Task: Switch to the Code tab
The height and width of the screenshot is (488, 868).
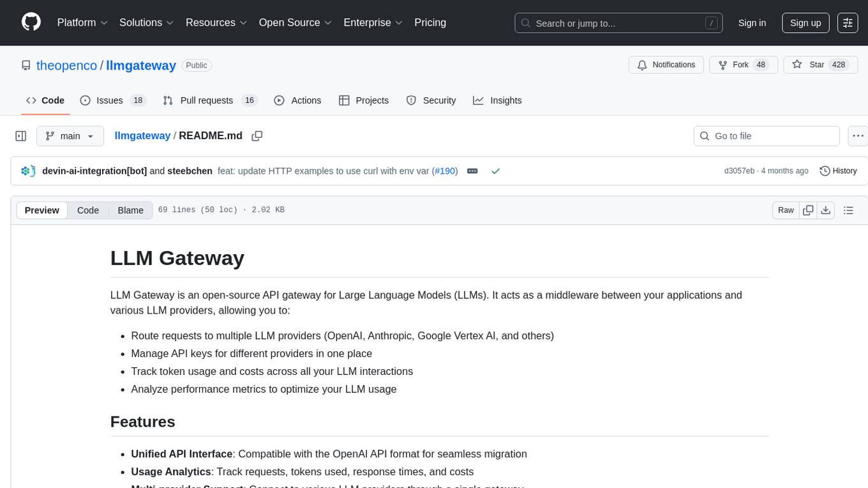Action: (45, 100)
